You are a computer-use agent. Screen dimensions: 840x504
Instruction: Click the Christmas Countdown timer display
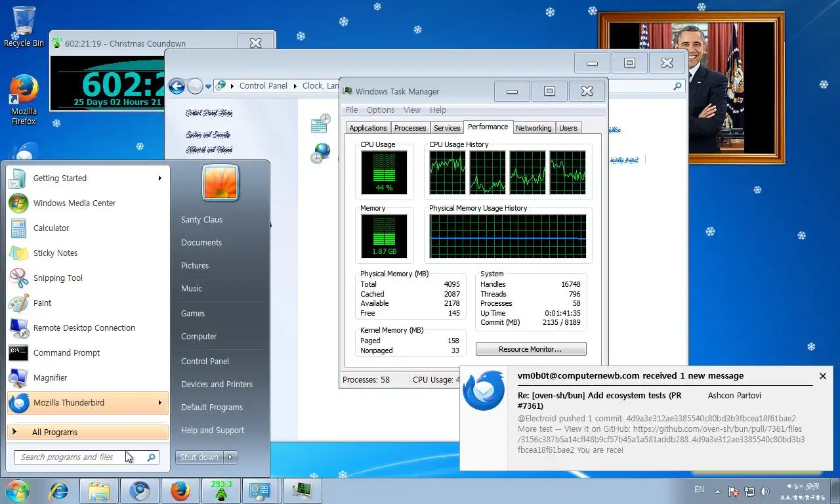(108, 83)
